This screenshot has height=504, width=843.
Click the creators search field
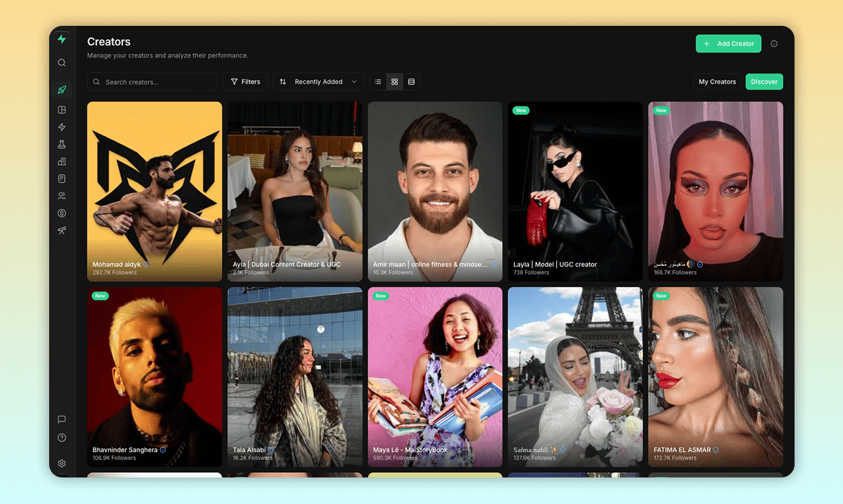click(152, 81)
